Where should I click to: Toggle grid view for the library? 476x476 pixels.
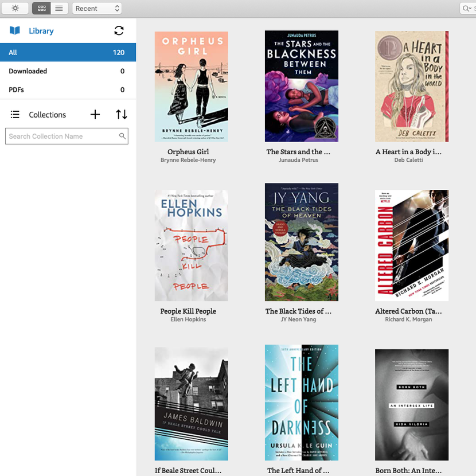41,8
